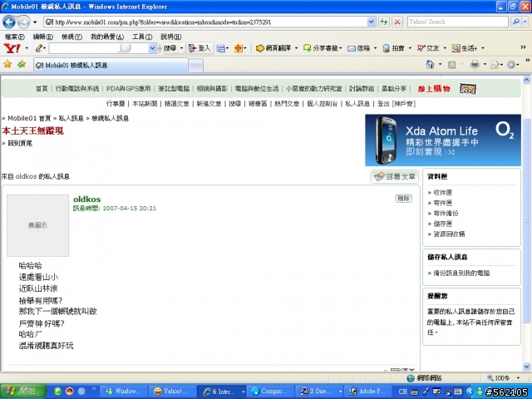
Task: Open the 6 Inter... taskbar group
Action: (x=223, y=392)
